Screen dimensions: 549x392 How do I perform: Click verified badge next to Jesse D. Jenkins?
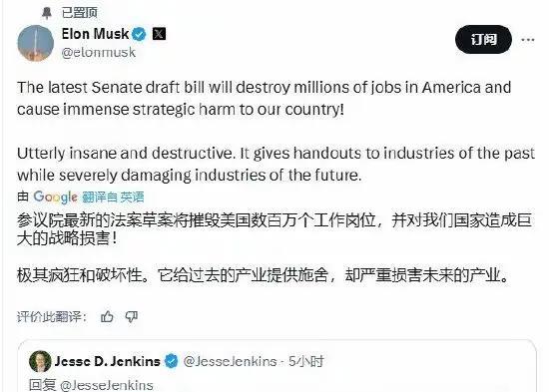tap(172, 361)
